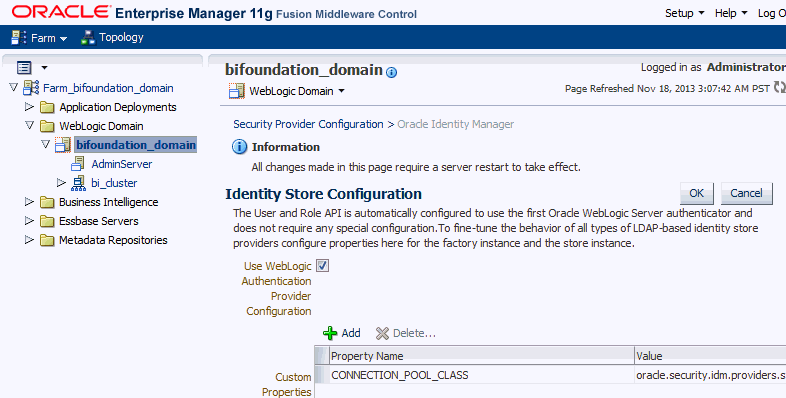Click the green Add plus icon

[x=330, y=333]
